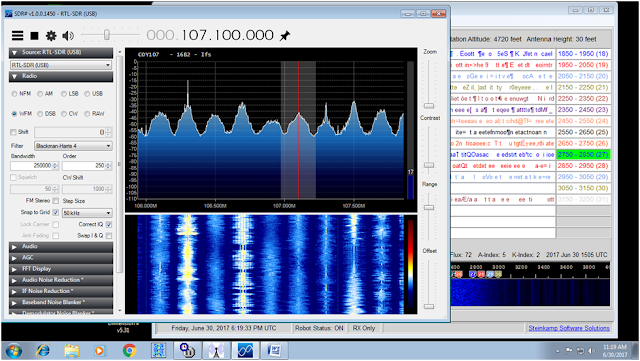Click the left panel vertical scrollbar
The width and height of the screenshot is (640, 361).
[119, 163]
